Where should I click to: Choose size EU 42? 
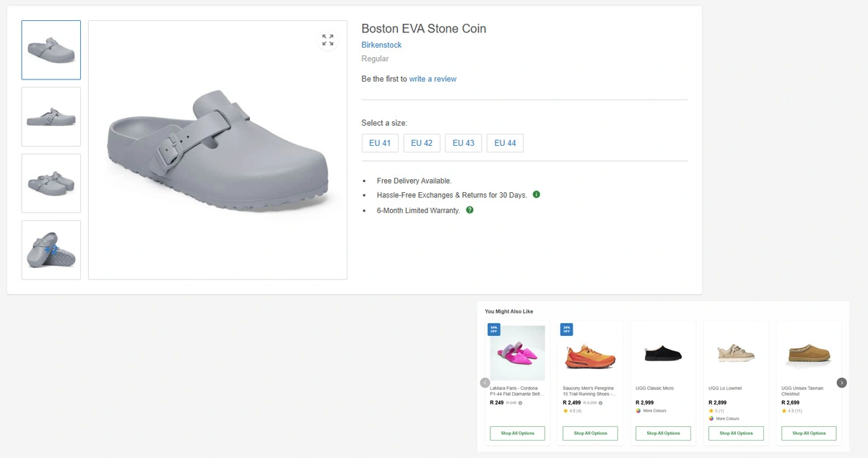[x=422, y=143]
